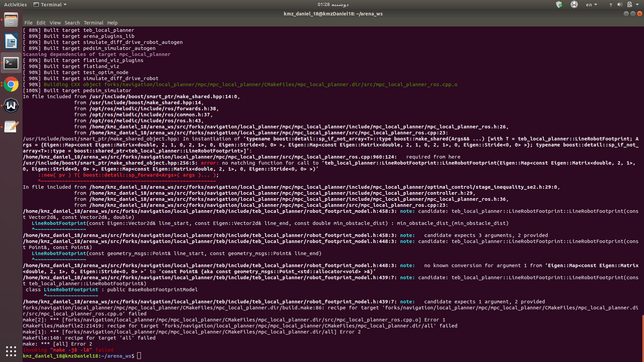
Task: Open the network question-mark tray icon
Action: point(610,5)
